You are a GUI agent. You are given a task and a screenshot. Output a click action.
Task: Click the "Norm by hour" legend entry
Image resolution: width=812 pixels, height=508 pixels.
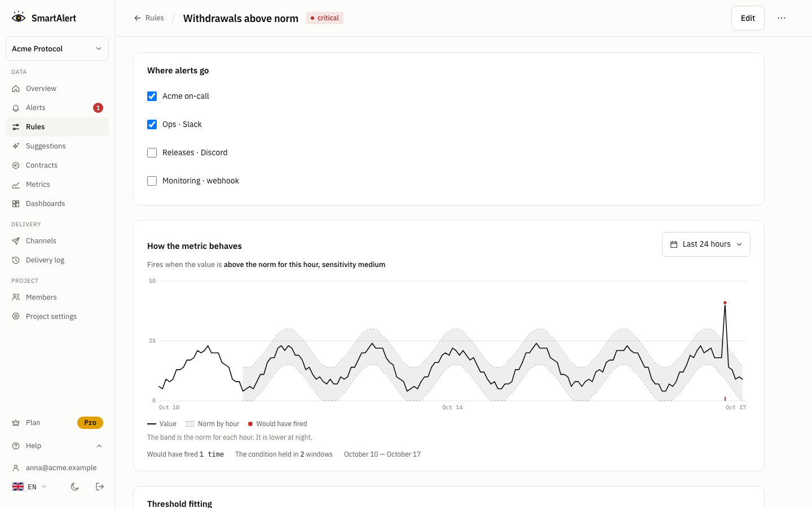click(x=213, y=424)
